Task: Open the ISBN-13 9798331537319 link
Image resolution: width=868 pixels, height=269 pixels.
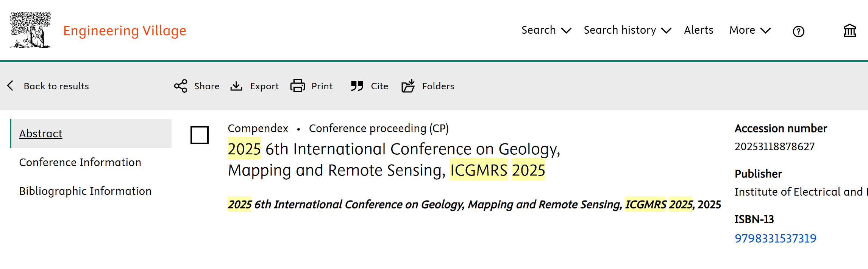Action: [776, 238]
